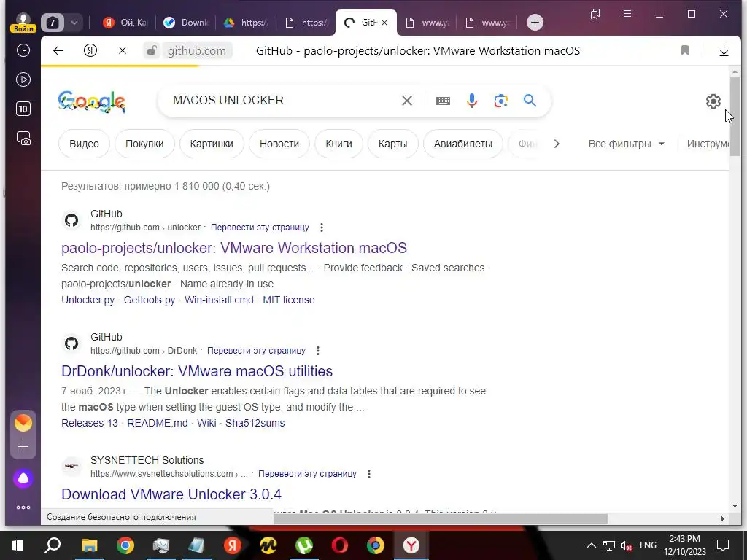
Task: Click the github.com address box
Action: point(197,50)
